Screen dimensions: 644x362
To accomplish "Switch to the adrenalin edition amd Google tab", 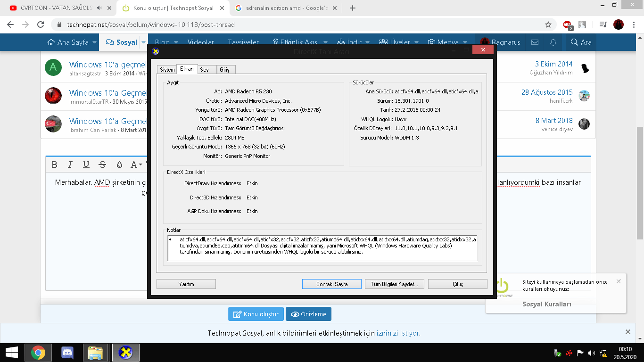I will click(x=286, y=8).
